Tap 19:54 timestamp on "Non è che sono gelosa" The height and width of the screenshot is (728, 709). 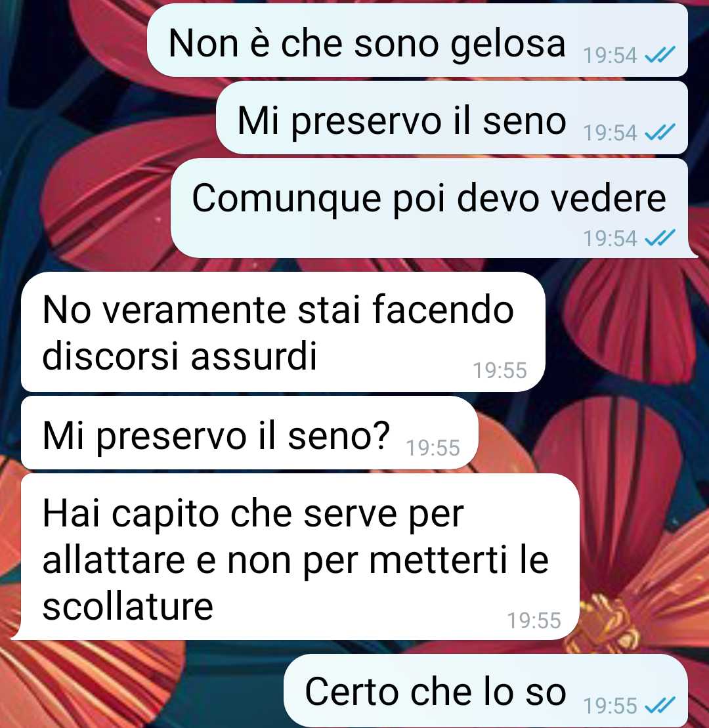(x=610, y=56)
